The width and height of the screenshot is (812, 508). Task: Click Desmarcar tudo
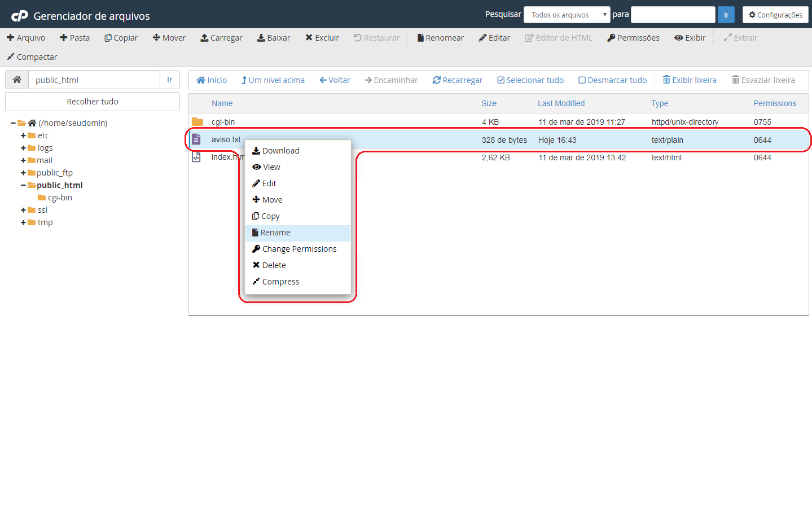[613, 80]
